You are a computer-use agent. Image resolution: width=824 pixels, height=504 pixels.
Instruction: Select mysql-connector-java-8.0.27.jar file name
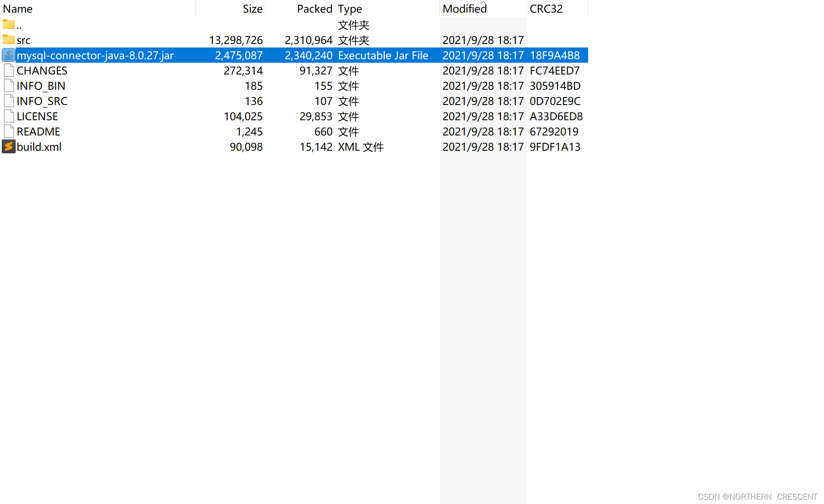point(95,55)
